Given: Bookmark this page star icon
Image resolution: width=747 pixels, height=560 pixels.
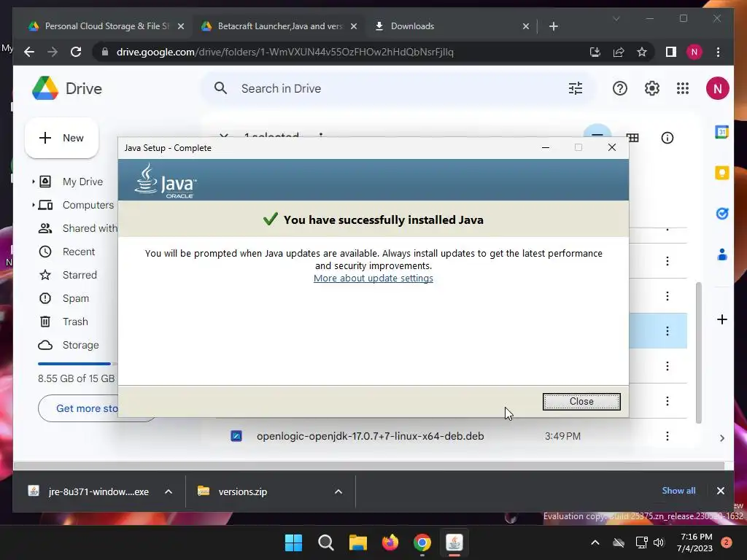Looking at the screenshot, I should point(642,52).
